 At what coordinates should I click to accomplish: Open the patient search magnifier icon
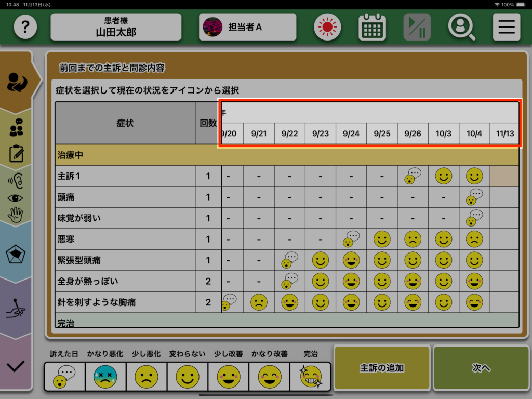click(x=462, y=27)
